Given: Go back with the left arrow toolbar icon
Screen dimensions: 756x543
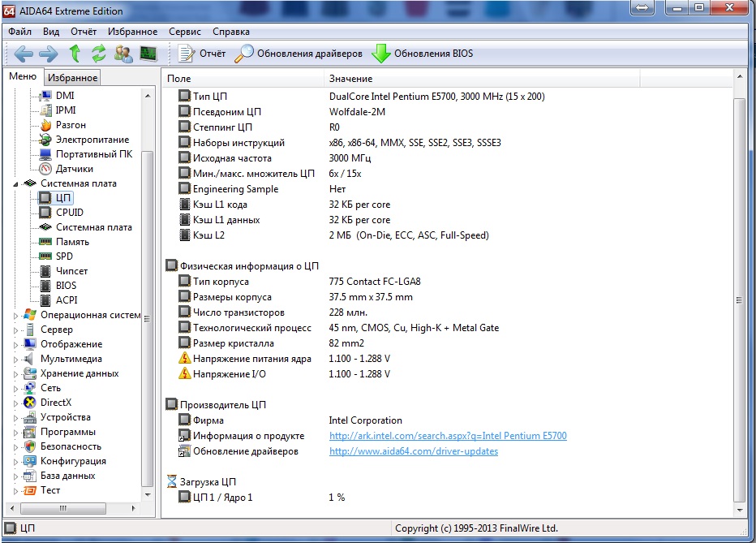Looking at the screenshot, I should tap(24, 54).
